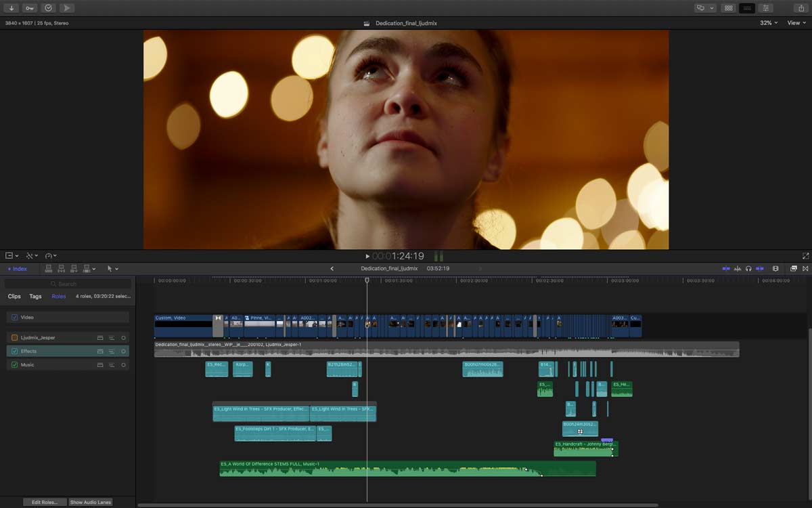Select the Roles index tab

[x=59, y=297]
